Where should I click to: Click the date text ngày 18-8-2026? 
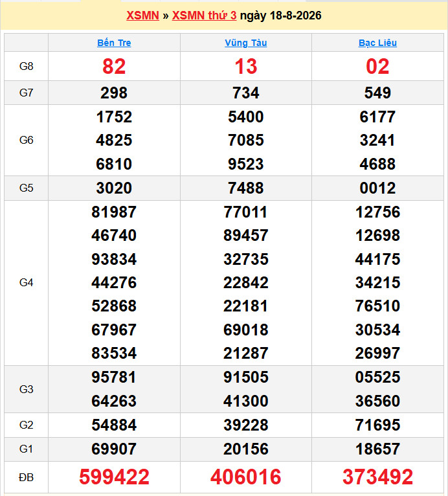click(x=281, y=16)
